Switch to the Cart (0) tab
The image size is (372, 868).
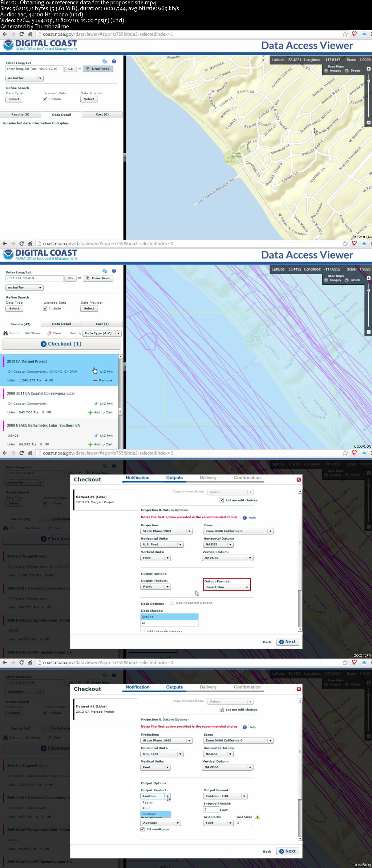point(102,115)
